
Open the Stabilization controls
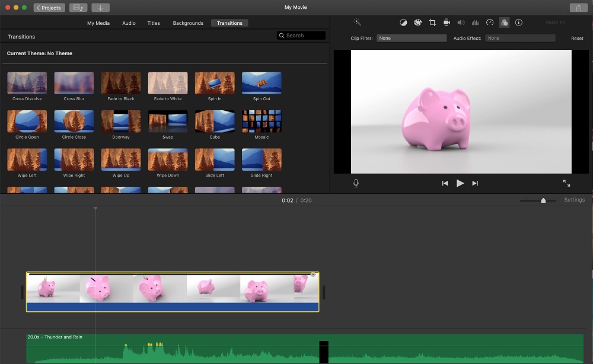[x=447, y=22]
